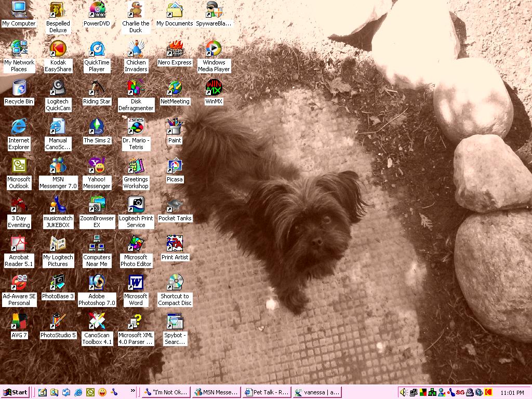The width and height of the screenshot is (532, 399).
Task: Click the red SG tray icon
Action: (x=460, y=392)
